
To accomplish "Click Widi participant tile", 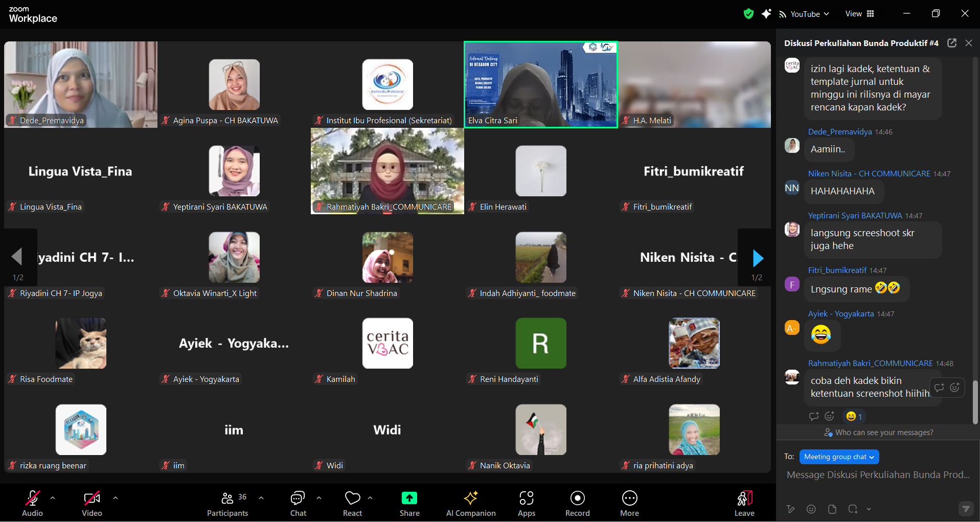I will pos(388,429).
